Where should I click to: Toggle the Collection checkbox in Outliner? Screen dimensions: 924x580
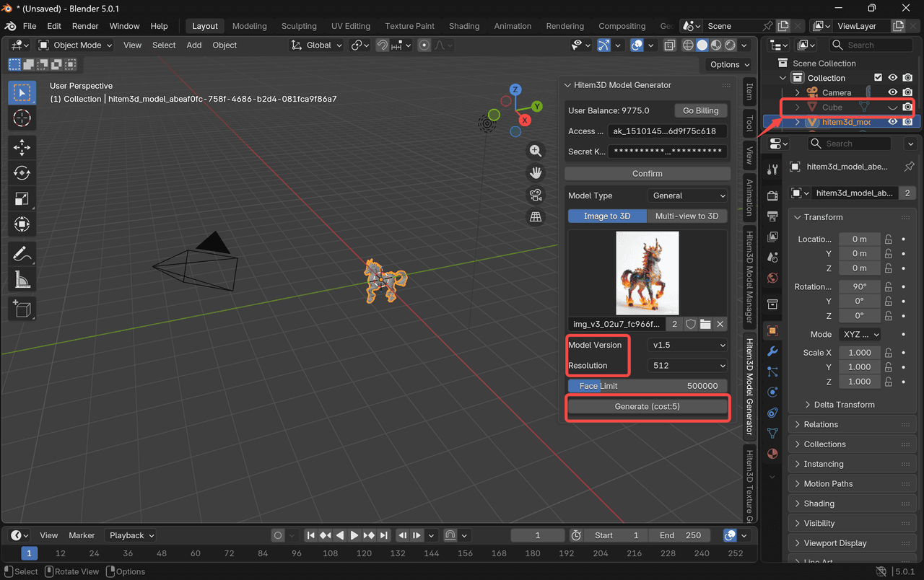878,78
